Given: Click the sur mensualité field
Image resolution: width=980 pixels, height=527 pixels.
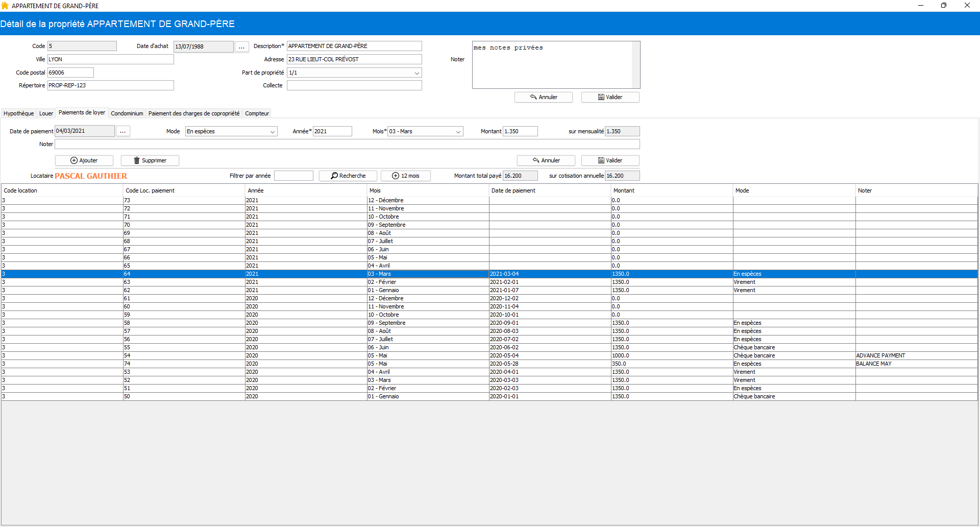Looking at the screenshot, I should [x=622, y=131].
